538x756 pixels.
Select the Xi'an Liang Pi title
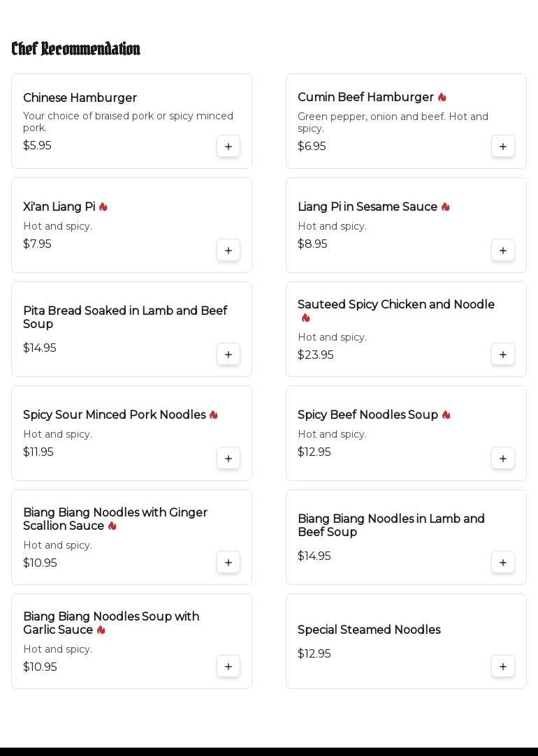click(59, 207)
